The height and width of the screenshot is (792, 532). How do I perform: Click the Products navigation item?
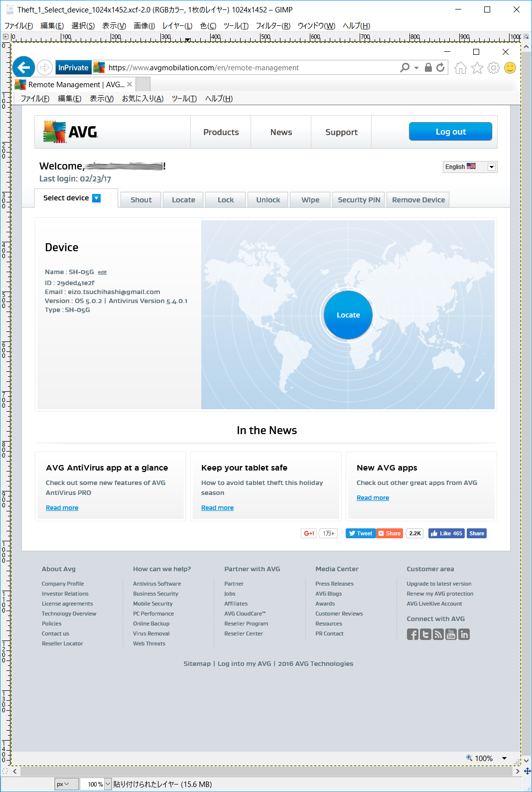(221, 132)
